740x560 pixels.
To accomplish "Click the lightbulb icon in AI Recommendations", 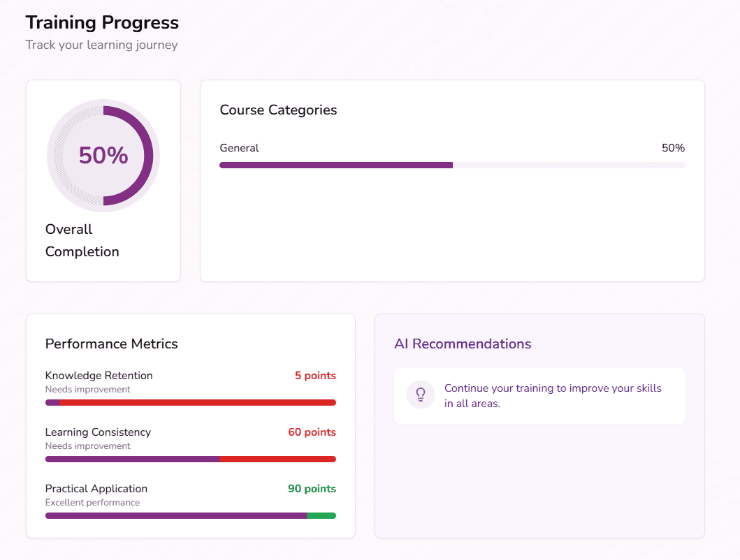I will click(x=421, y=395).
